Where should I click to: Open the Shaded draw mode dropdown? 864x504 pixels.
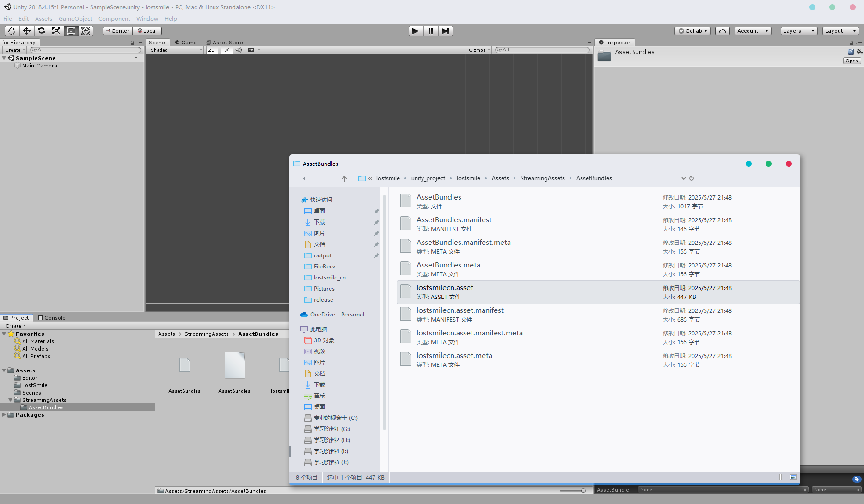(x=176, y=50)
